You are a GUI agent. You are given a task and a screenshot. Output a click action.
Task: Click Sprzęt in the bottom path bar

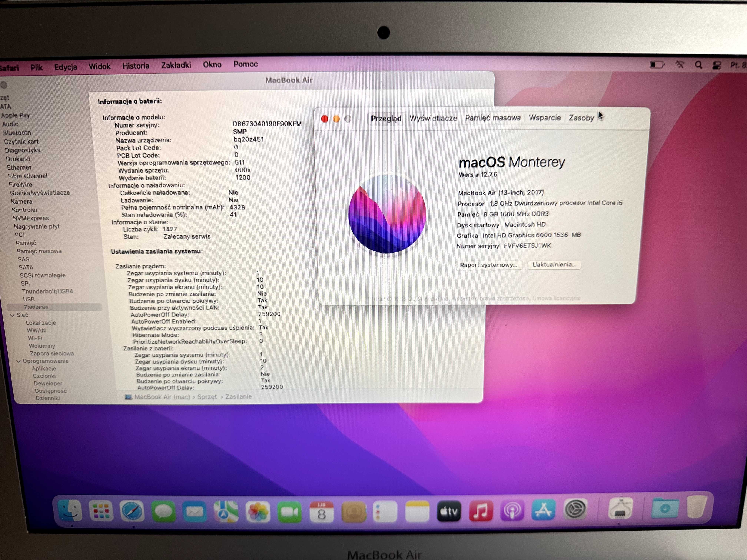coord(207,397)
